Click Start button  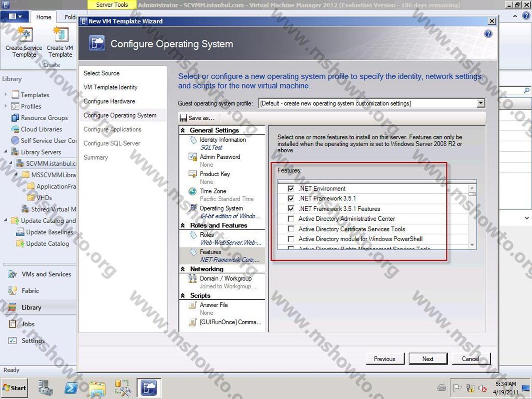point(15,388)
